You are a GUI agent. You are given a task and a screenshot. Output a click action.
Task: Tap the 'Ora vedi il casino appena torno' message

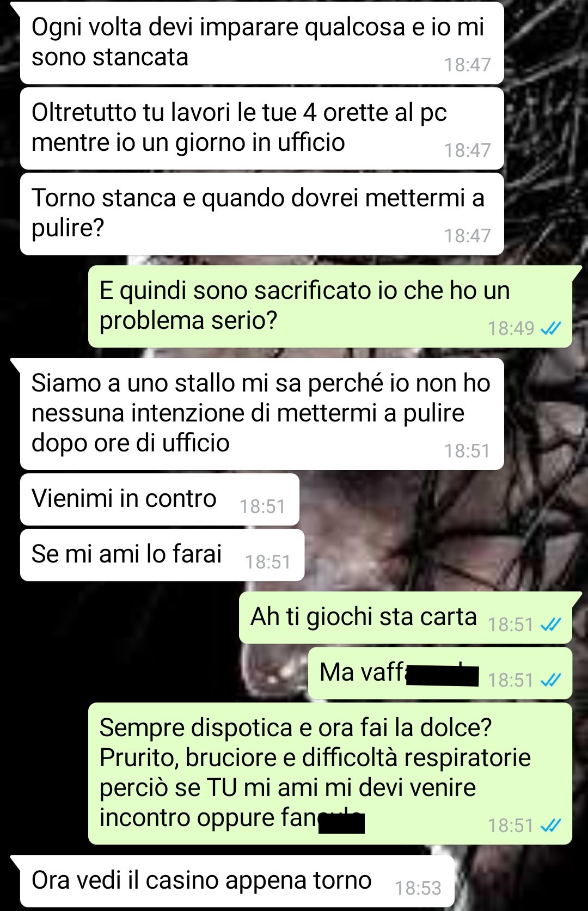click(x=237, y=881)
